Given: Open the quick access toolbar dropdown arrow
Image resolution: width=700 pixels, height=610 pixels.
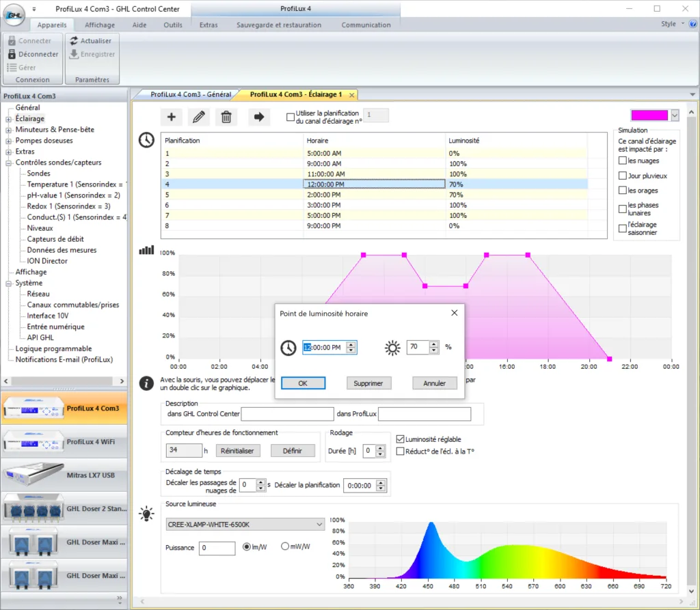Looking at the screenshot, I should point(34,9).
